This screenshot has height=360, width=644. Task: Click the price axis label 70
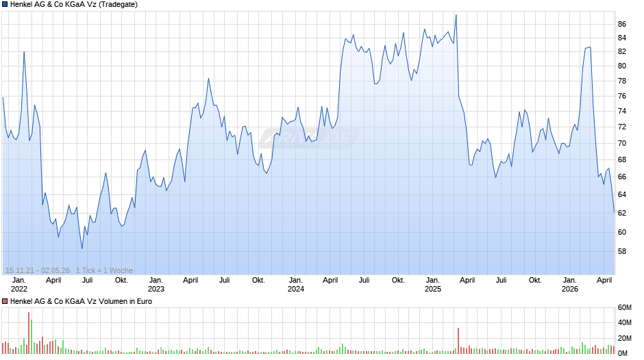tap(622, 143)
